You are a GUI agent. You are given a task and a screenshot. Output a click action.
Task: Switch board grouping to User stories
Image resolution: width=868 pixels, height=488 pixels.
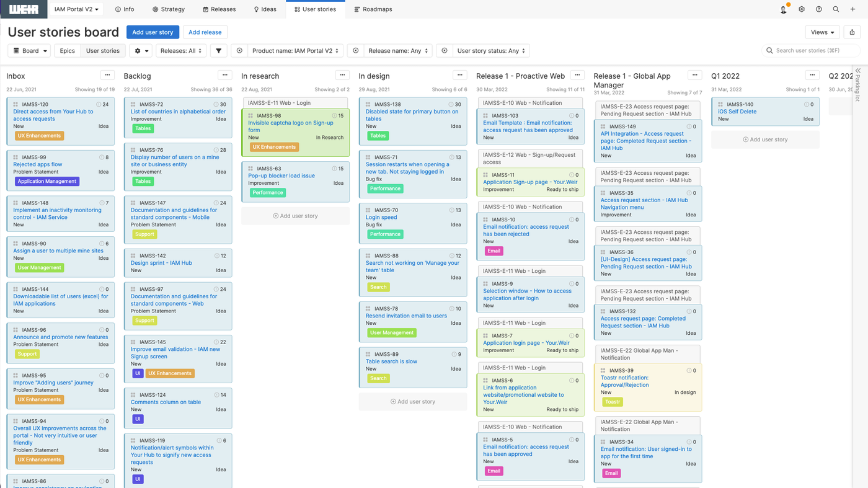click(x=103, y=51)
